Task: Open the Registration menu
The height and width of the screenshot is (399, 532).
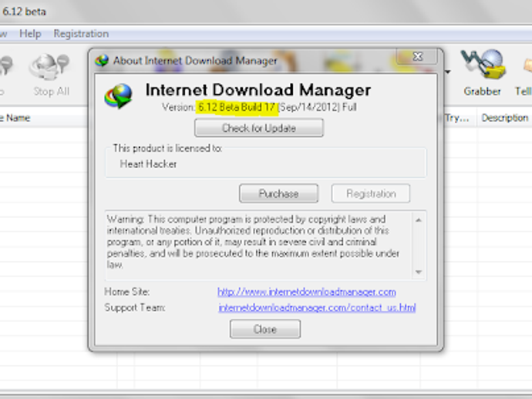Action: (x=81, y=34)
